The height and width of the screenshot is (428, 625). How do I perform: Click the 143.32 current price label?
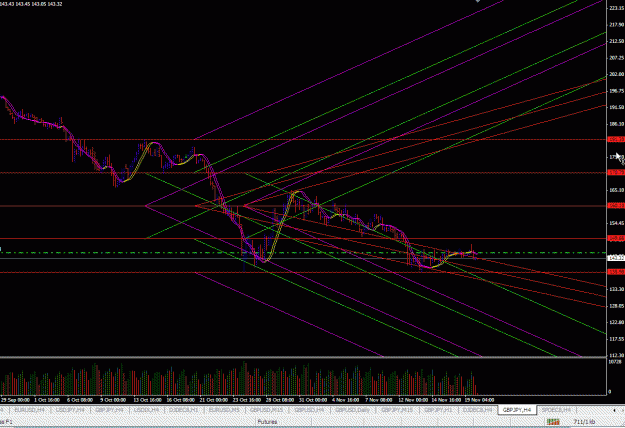616,258
